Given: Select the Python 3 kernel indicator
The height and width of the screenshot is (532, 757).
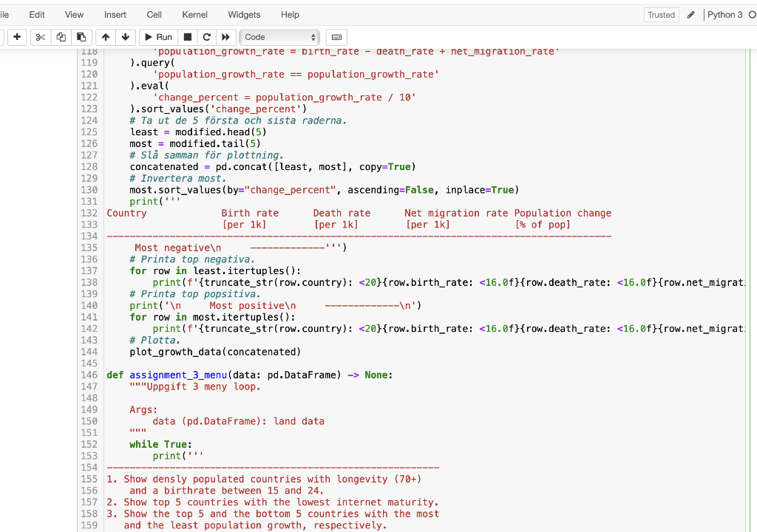Looking at the screenshot, I should tap(727, 14).
